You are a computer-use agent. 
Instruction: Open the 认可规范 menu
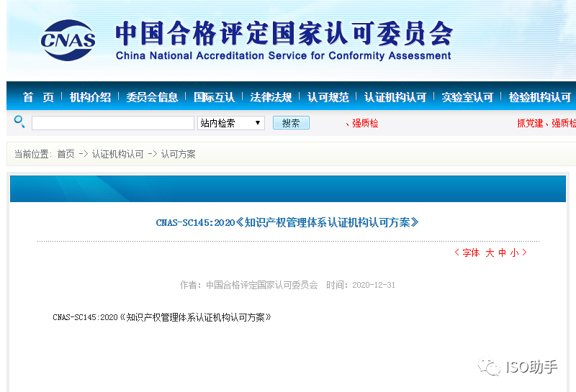pos(328,97)
